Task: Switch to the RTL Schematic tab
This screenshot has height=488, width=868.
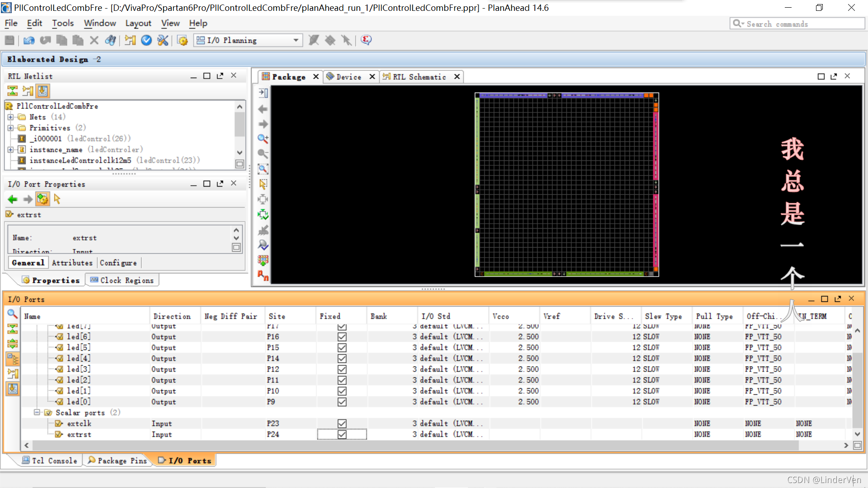Action: pos(419,77)
